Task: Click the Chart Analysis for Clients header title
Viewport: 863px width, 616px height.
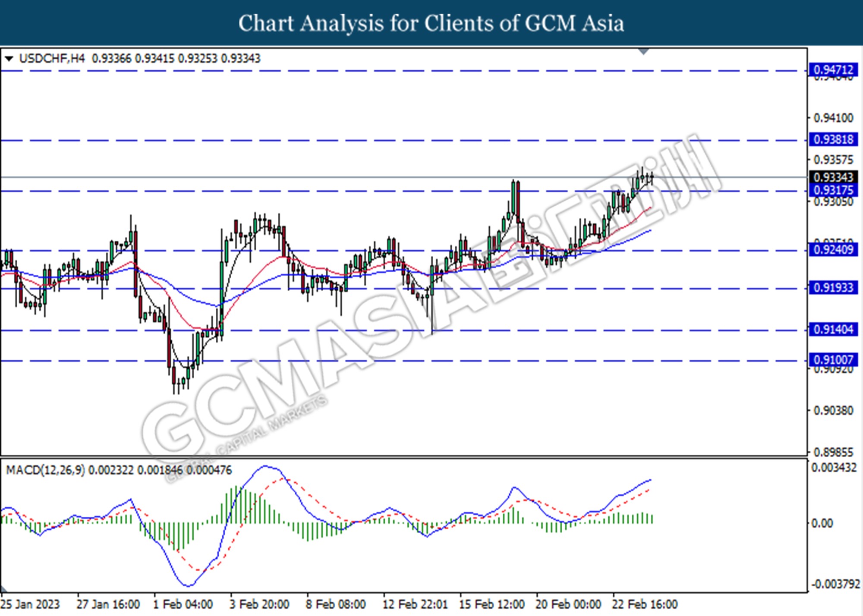Action: click(x=431, y=23)
